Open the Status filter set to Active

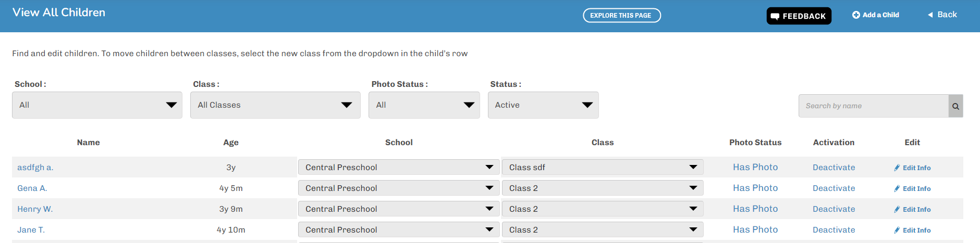[543, 105]
